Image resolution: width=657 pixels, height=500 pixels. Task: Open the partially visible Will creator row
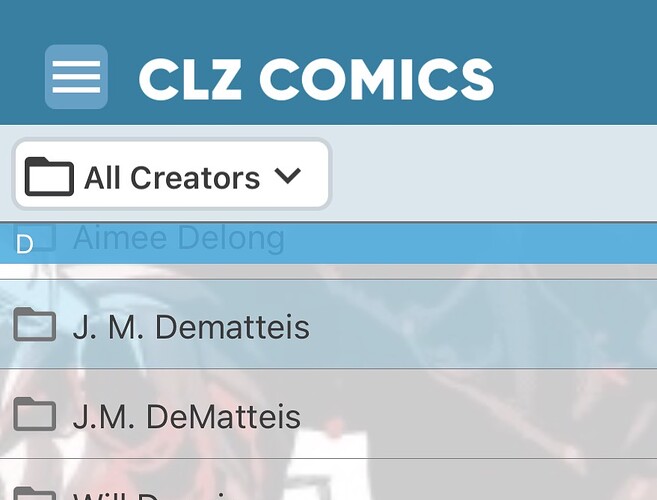(x=328, y=480)
